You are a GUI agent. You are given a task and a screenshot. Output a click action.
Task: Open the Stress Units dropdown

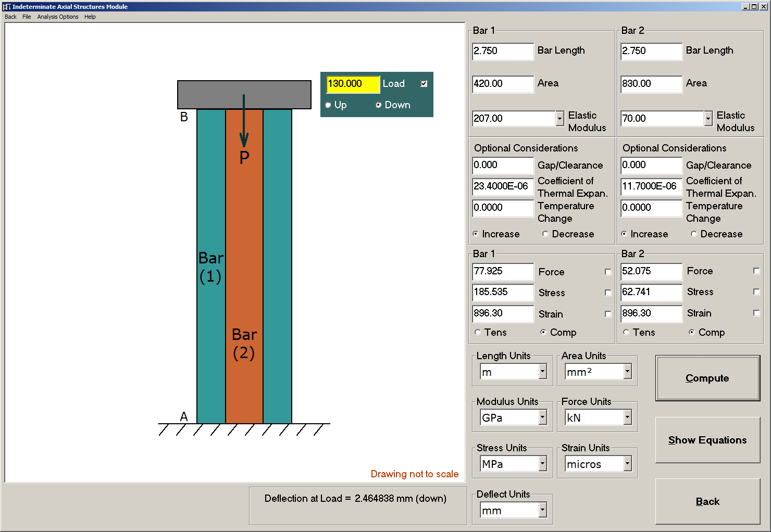point(543,463)
